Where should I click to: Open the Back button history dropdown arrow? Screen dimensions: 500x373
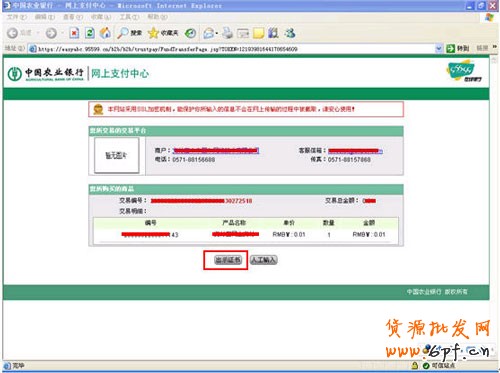[x=38, y=33]
